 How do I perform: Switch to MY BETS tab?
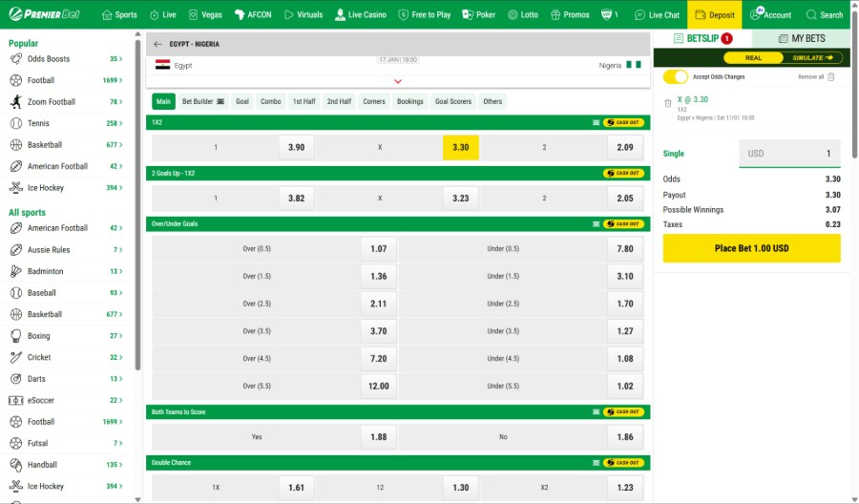802,38
